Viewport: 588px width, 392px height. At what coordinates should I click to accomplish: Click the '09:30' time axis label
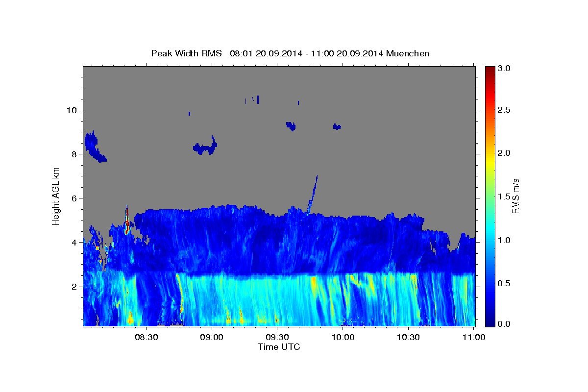coord(277,338)
